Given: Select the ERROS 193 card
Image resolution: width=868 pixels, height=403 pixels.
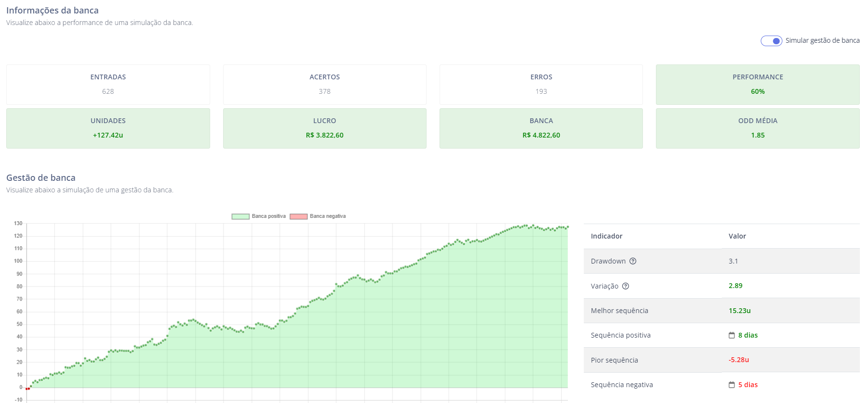Looking at the screenshot, I should point(541,85).
